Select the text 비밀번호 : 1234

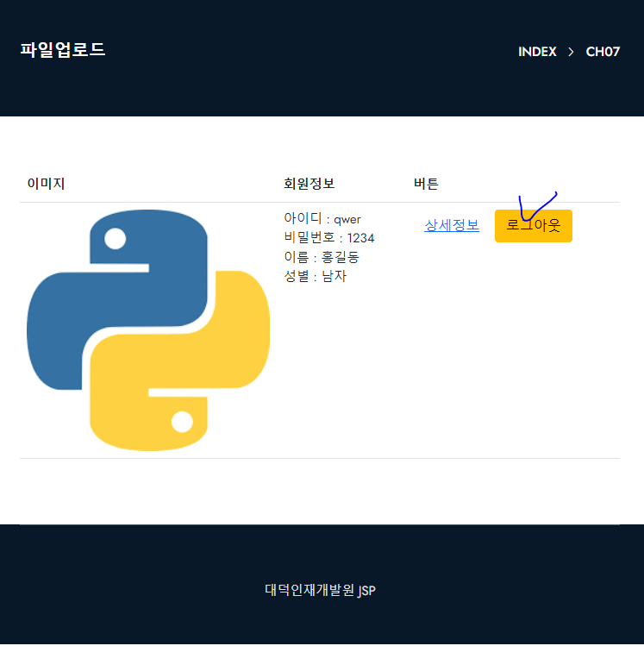coord(329,237)
